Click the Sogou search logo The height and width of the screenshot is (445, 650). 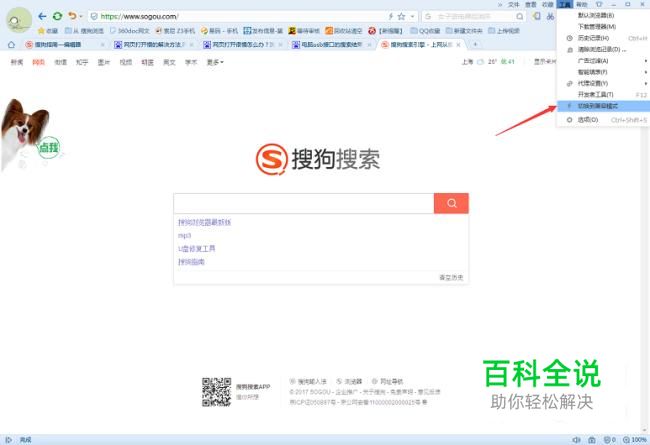coord(318,159)
